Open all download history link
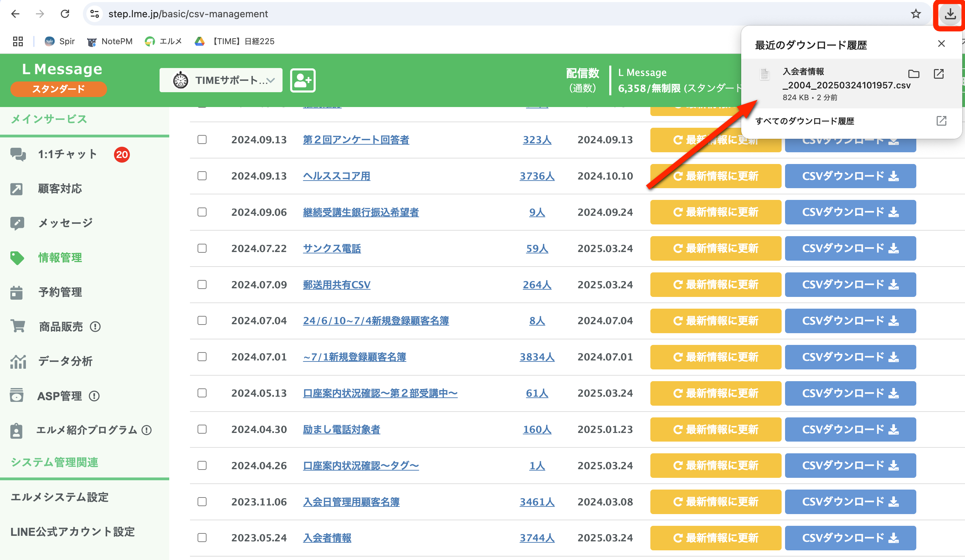 (x=804, y=121)
